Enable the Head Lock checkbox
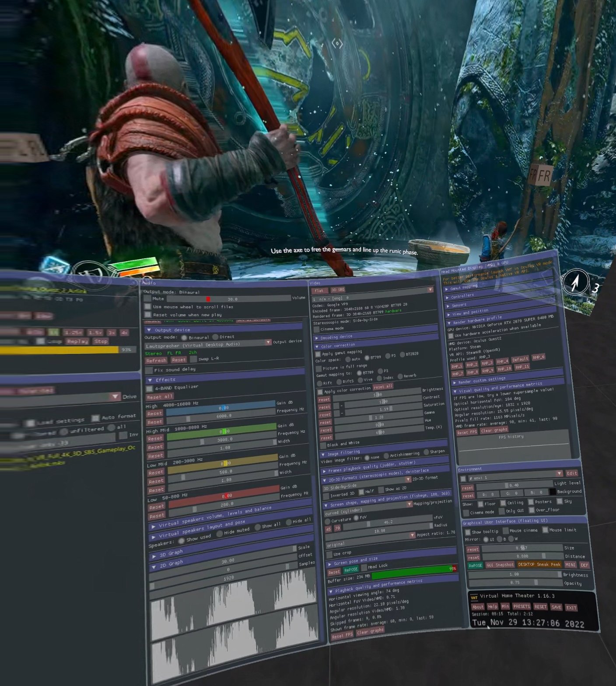Image resolution: width=616 pixels, height=686 pixels. [x=364, y=568]
